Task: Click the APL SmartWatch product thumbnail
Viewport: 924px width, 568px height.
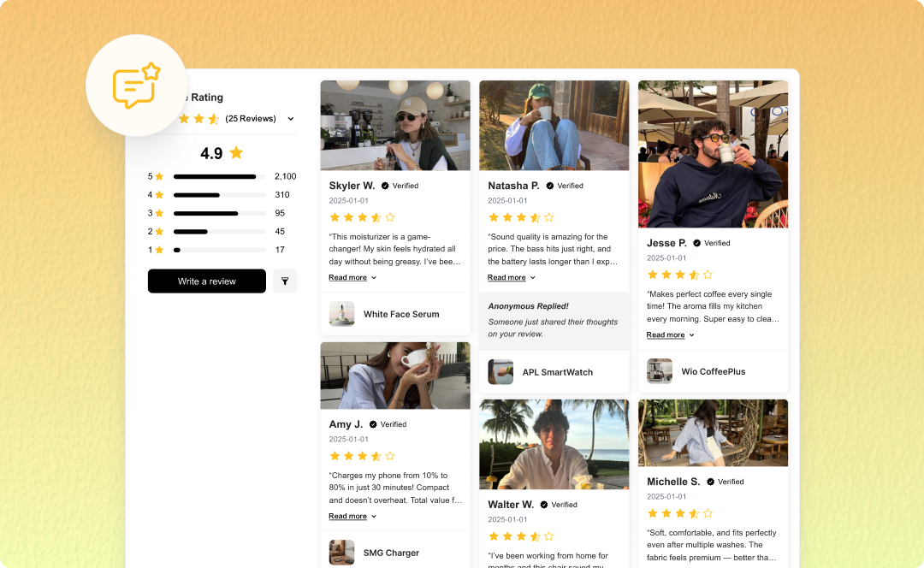Action: pyautogui.click(x=500, y=371)
